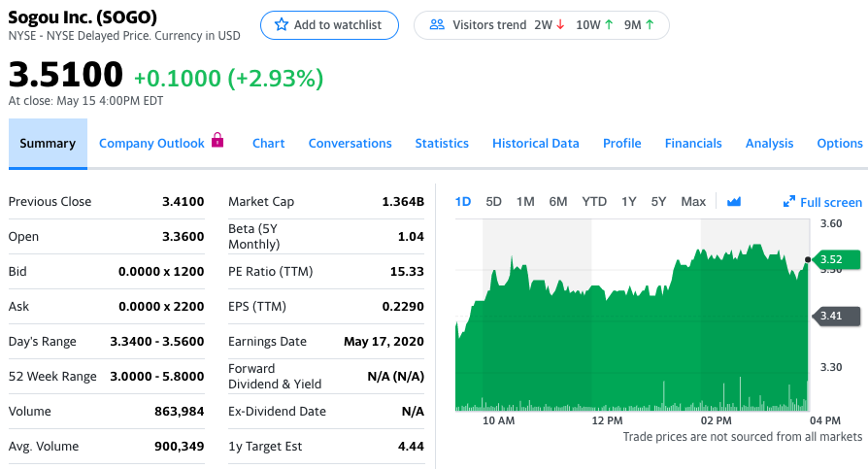Switch to the Chart tab

pos(269,144)
